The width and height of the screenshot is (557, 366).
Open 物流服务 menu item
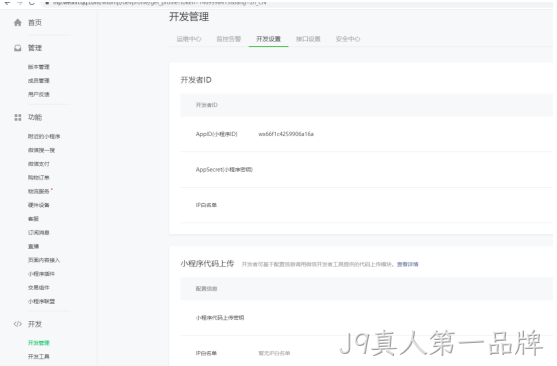click(x=39, y=192)
